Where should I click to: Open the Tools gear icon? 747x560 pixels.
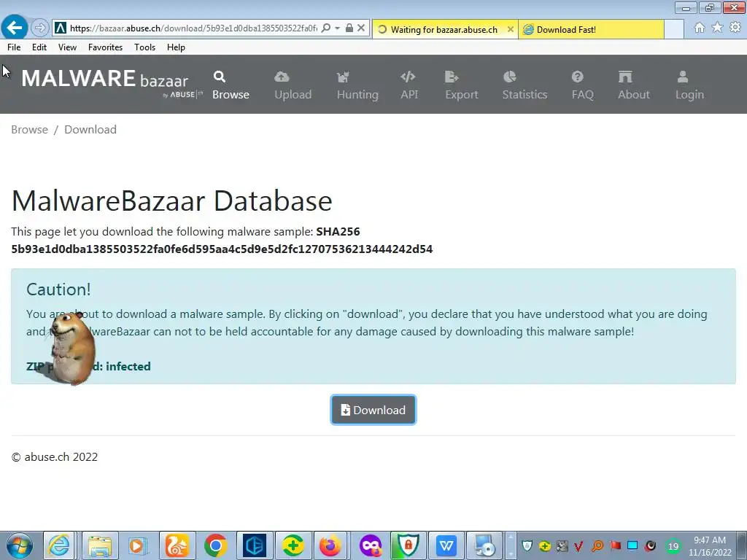coord(735,28)
